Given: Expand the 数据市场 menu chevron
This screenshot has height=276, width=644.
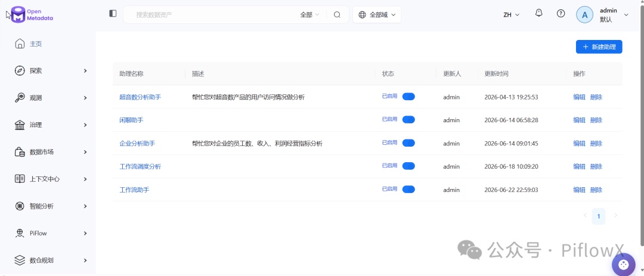Looking at the screenshot, I should (85, 152).
